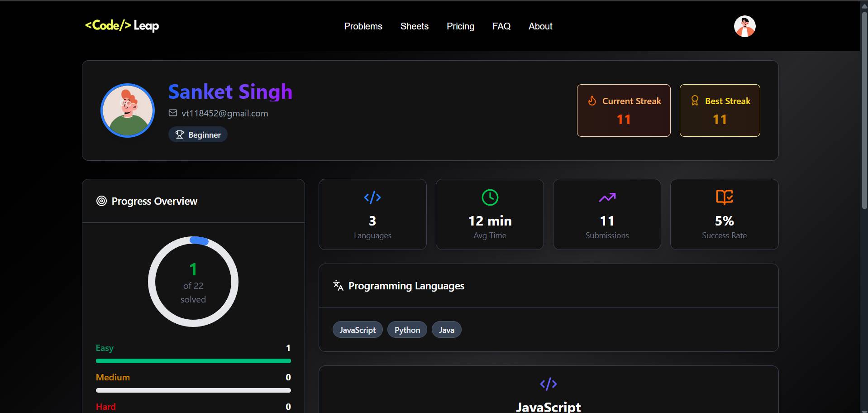Viewport: 868px width, 413px height.
Task: Click the green clock icon above Avg Time
Action: point(490,197)
